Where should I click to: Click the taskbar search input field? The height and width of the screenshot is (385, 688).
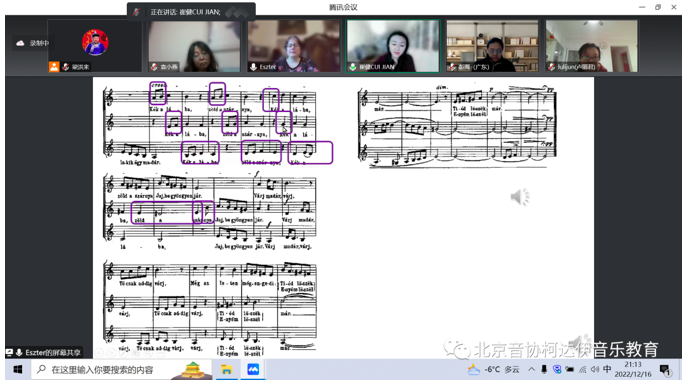[102, 370]
